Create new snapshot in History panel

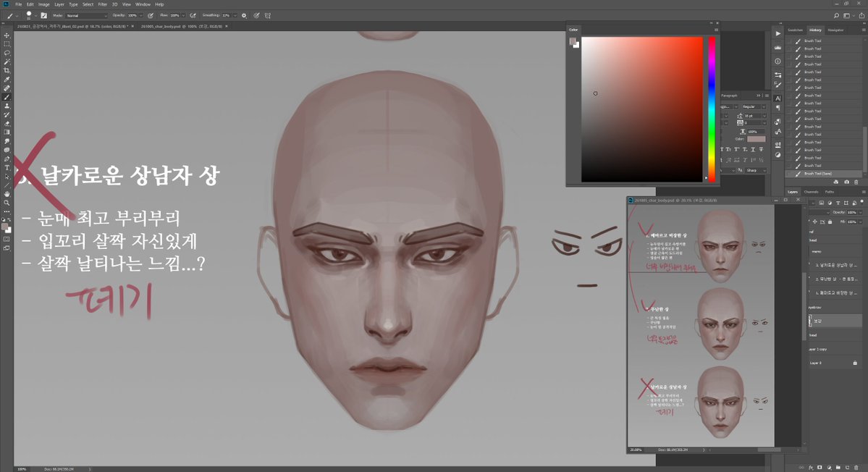846,182
